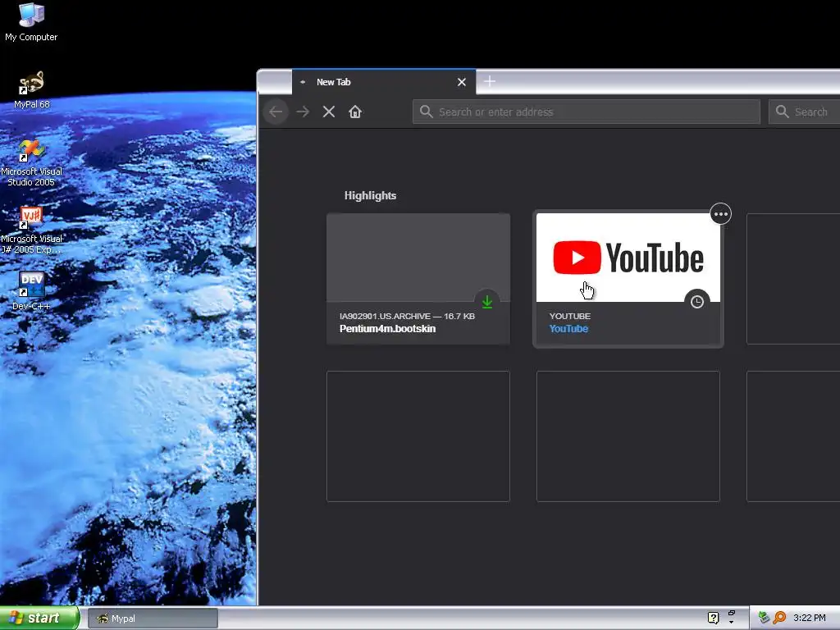The image size is (840, 630).
Task: Select Microsoft Visual Studio 2005 desktop shortcut
Action: tap(31, 163)
